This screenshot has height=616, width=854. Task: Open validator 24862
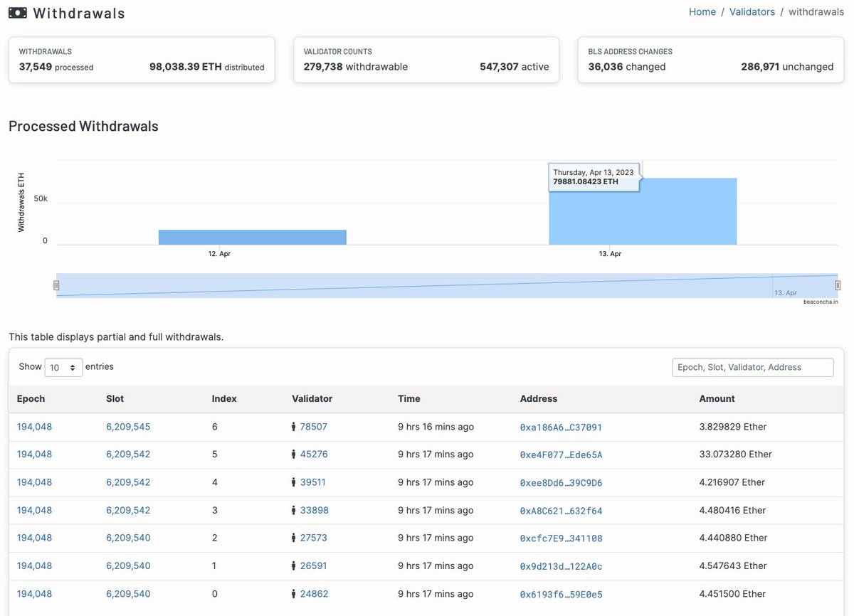315,594
